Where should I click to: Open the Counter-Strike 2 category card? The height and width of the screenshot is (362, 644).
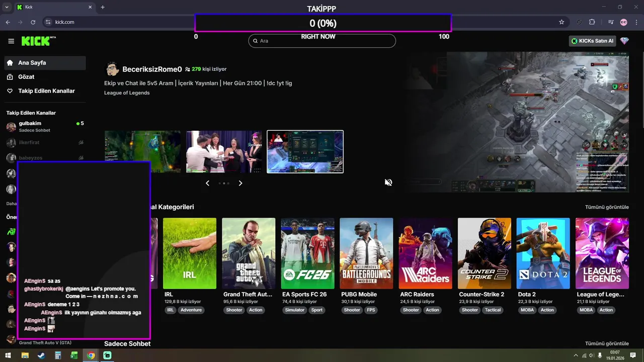click(484, 253)
